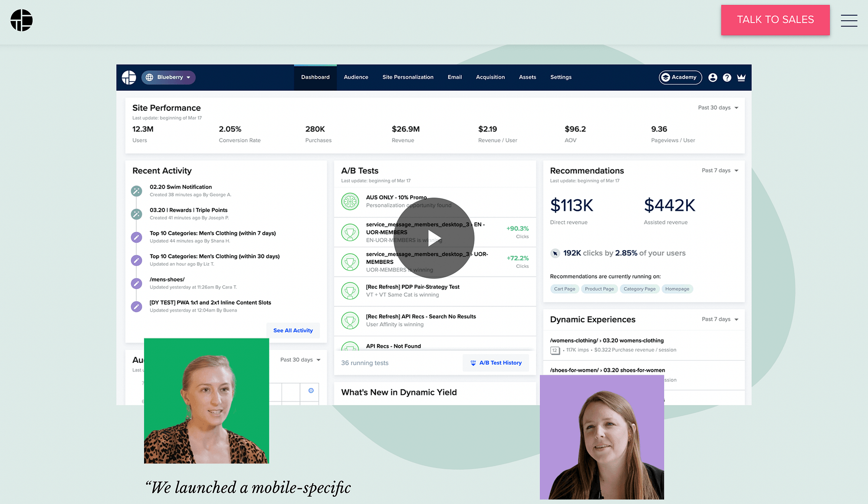868x504 pixels.
Task: Click the help question mark icon
Action: click(x=727, y=77)
